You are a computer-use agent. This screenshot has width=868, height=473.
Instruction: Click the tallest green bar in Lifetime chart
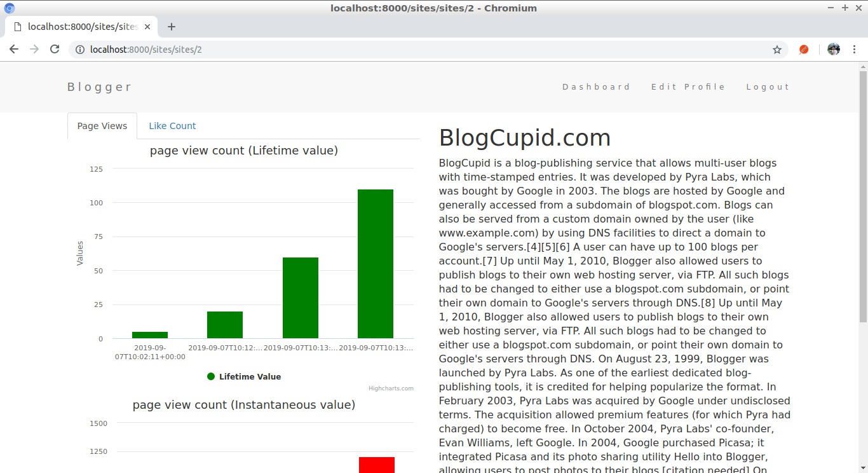[x=376, y=264]
